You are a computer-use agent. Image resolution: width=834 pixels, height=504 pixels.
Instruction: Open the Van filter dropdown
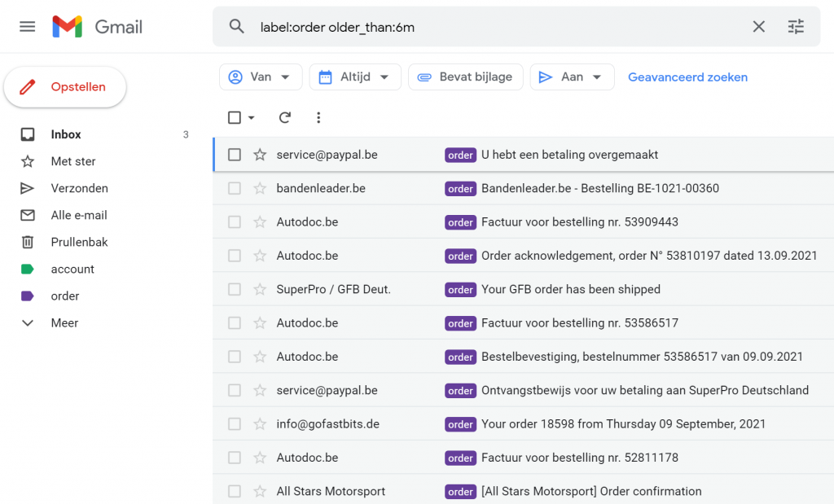pyautogui.click(x=261, y=77)
